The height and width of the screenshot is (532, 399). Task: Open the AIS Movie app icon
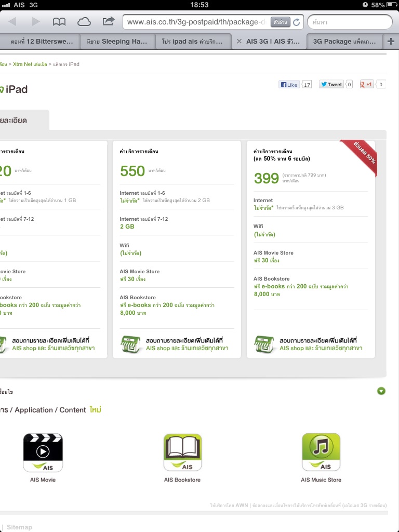point(43,453)
